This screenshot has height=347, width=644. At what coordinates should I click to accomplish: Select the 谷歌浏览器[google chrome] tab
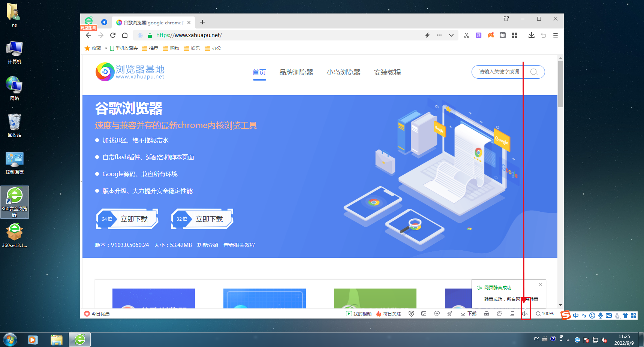pyautogui.click(x=153, y=22)
